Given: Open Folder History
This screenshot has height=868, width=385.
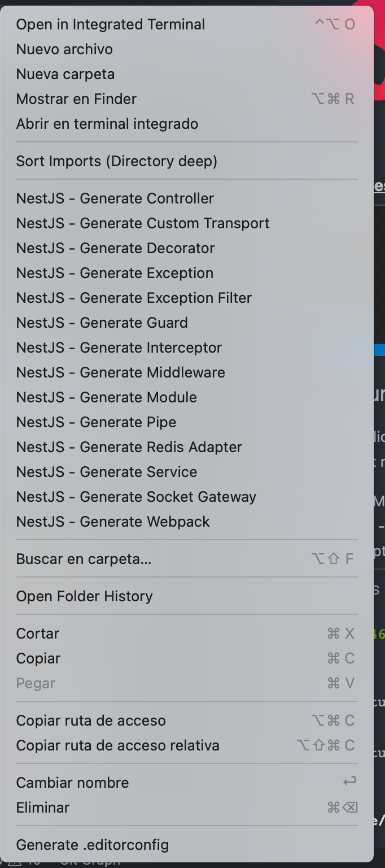Looking at the screenshot, I should pyautogui.click(x=84, y=596).
